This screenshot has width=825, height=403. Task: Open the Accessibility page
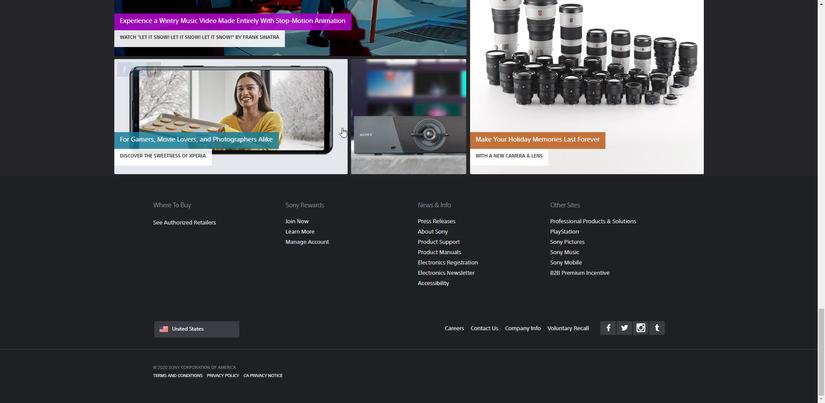tap(433, 283)
